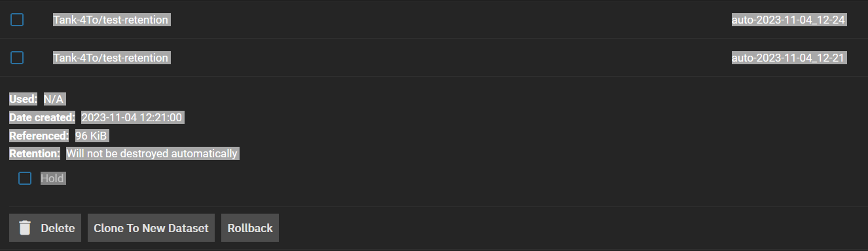This screenshot has width=868, height=251.
Task: Select the 96 KiB referenced value
Action: 91,136
